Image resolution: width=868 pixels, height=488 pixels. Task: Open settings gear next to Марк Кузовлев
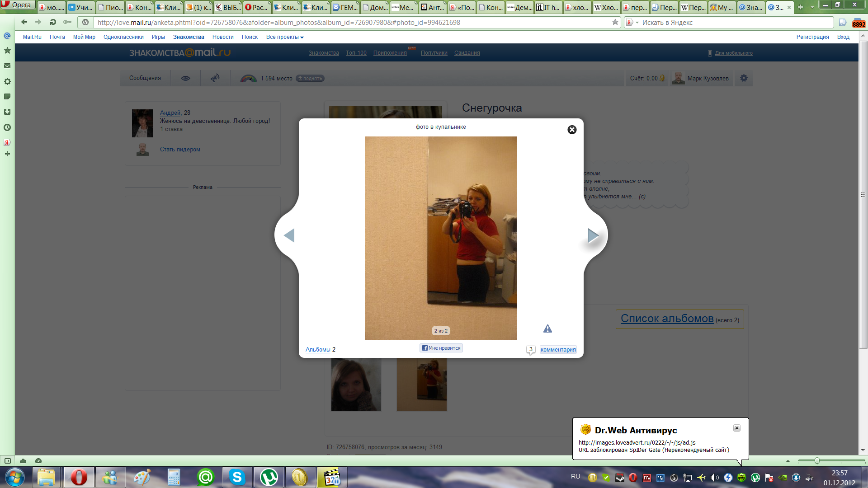[744, 78]
